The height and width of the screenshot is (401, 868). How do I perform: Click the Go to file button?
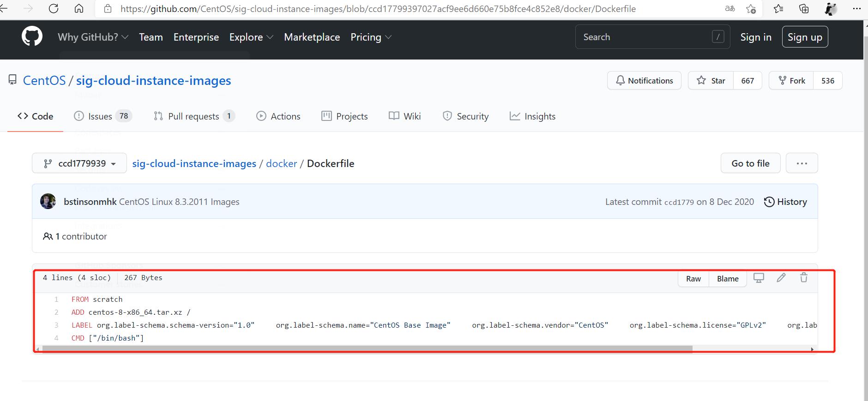pos(750,163)
